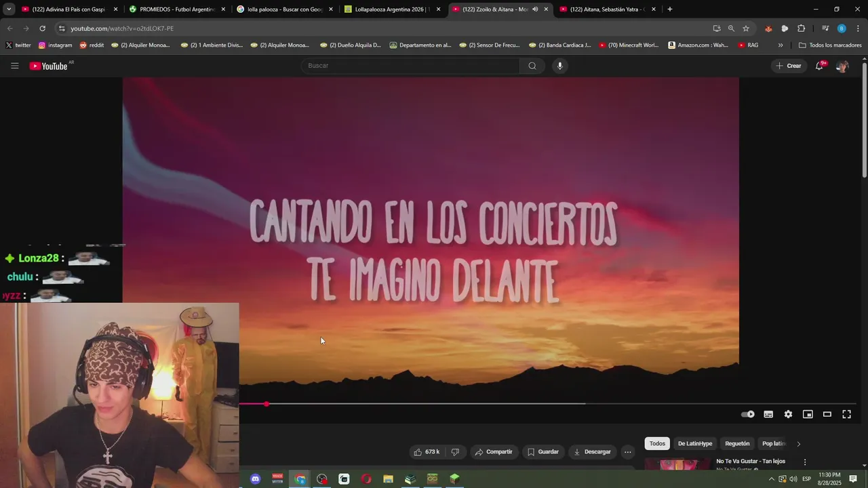The height and width of the screenshot is (488, 868).
Task: Open Opera browser from the taskbar
Action: click(x=366, y=479)
